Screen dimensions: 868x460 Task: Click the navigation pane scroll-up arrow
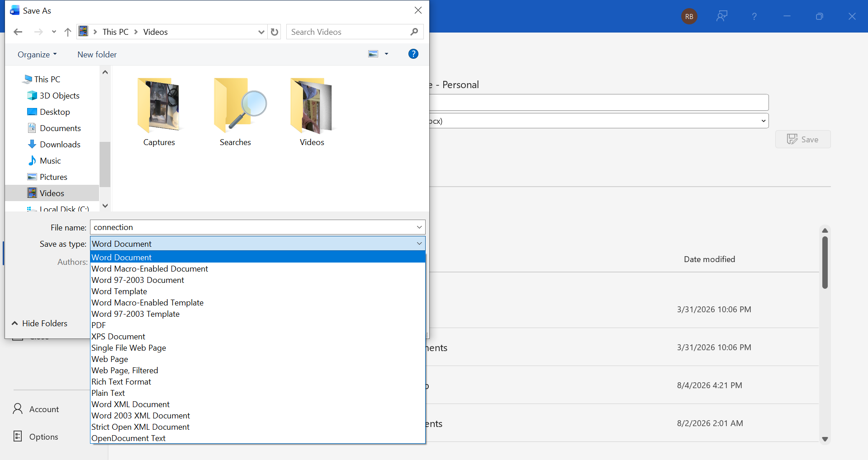point(105,72)
